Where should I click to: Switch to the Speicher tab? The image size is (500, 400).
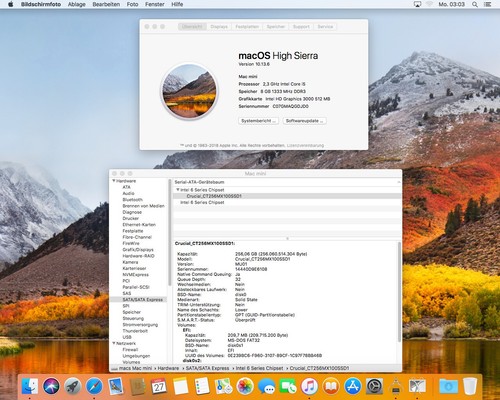[276, 27]
